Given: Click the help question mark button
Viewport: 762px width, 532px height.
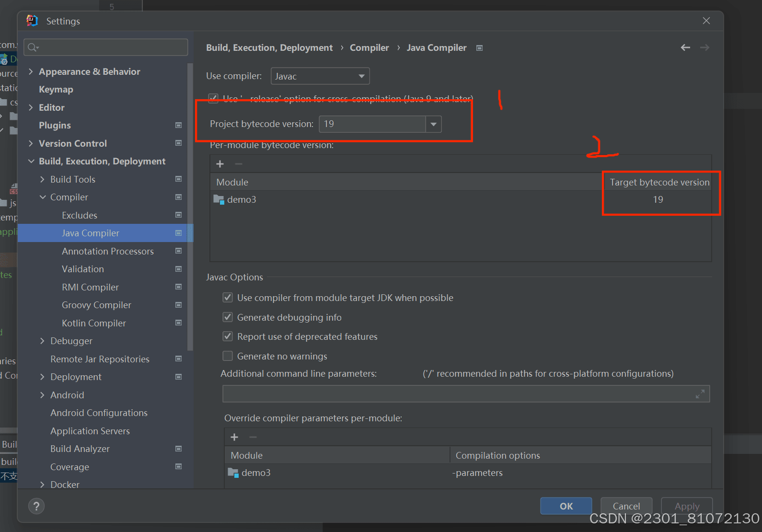Looking at the screenshot, I should tap(36, 506).
